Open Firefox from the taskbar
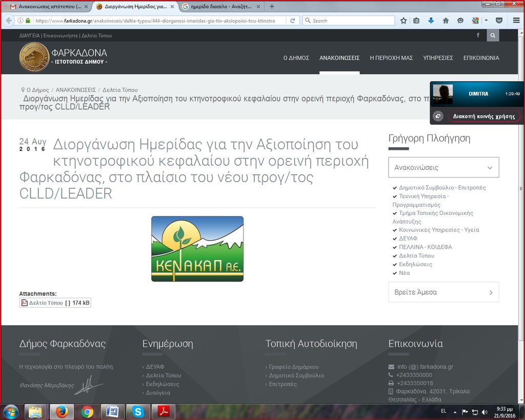Screen dimensions: 525x420 tap(62, 412)
